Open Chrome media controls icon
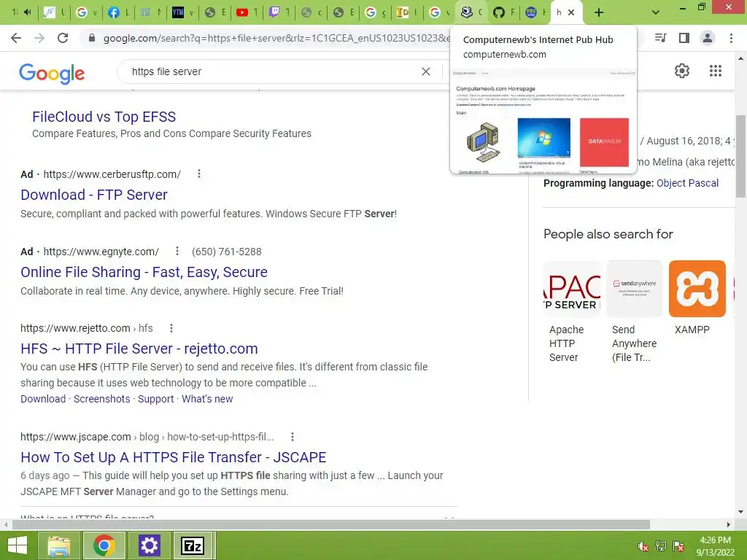The height and width of the screenshot is (560, 747). click(x=661, y=38)
